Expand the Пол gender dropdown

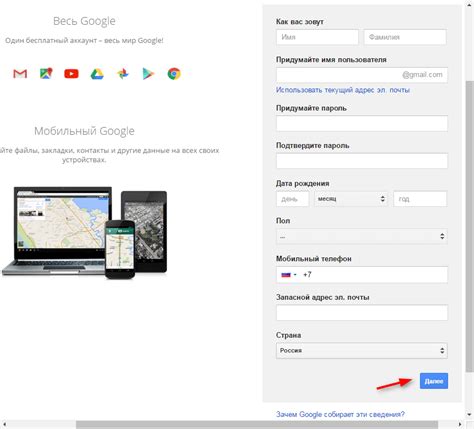pos(362,236)
